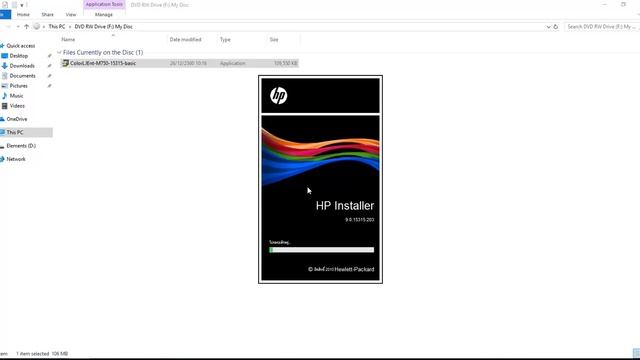640x360 pixels.
Task: Click the installer progress bar
Action: 322,250
